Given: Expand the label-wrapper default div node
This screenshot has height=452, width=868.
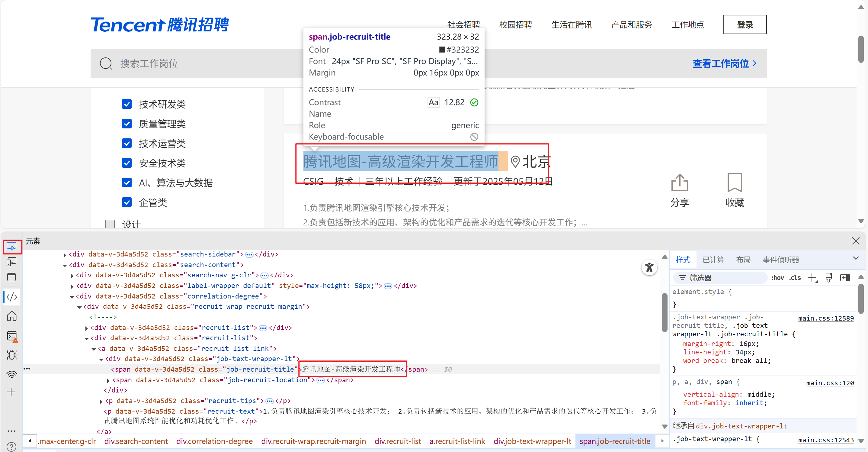Looking at the screenshot, I should [x=72, y=286].
